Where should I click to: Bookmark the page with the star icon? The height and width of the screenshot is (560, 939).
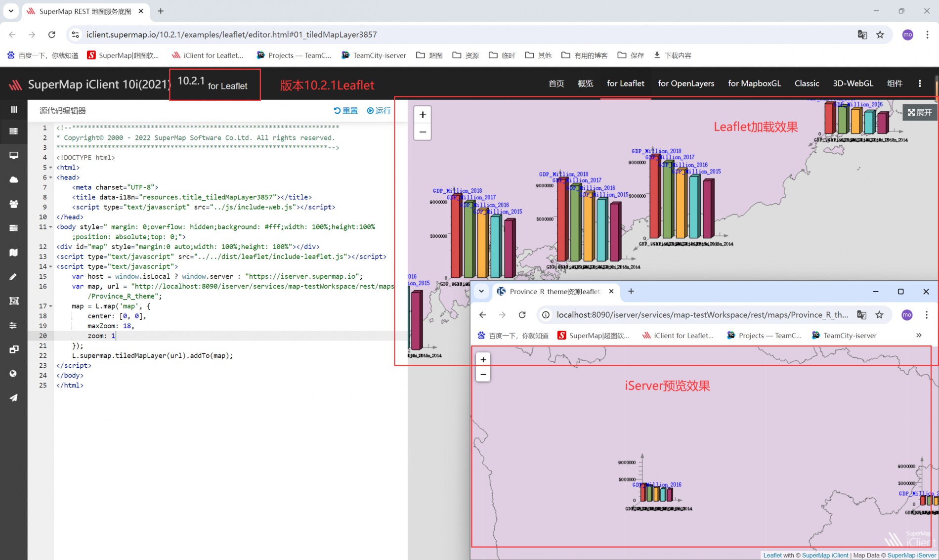pyautogui.click(x=880, y=35)
